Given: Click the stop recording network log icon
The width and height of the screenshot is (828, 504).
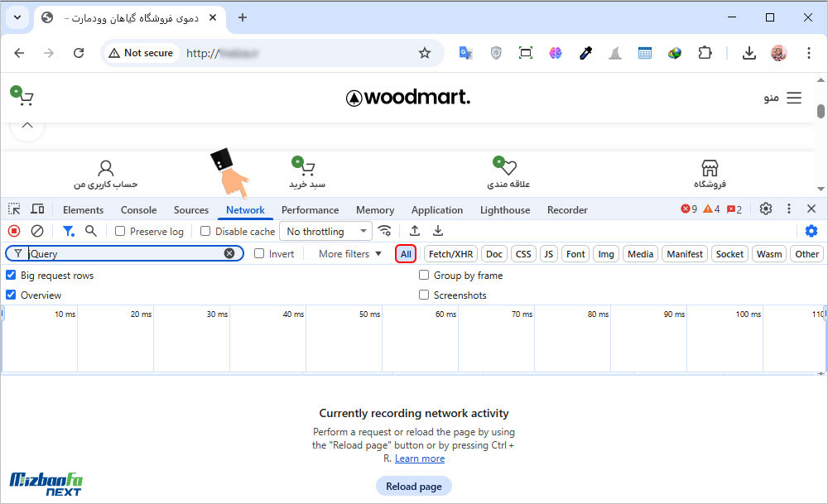Looking at the screenshot, I should pos(14,232).
